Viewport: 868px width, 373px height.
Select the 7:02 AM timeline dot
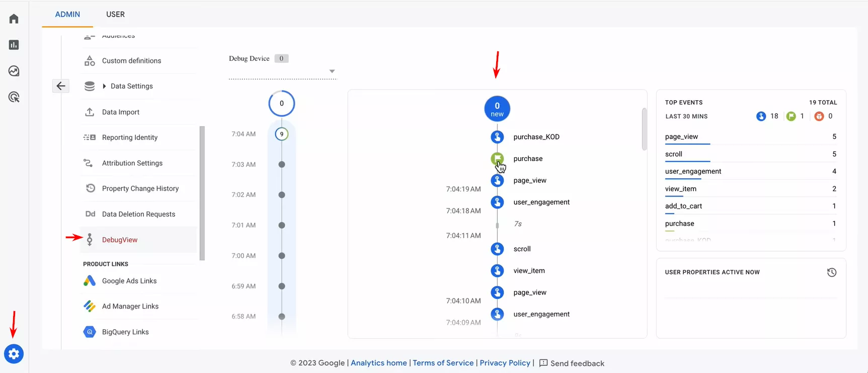coord(282,195)
